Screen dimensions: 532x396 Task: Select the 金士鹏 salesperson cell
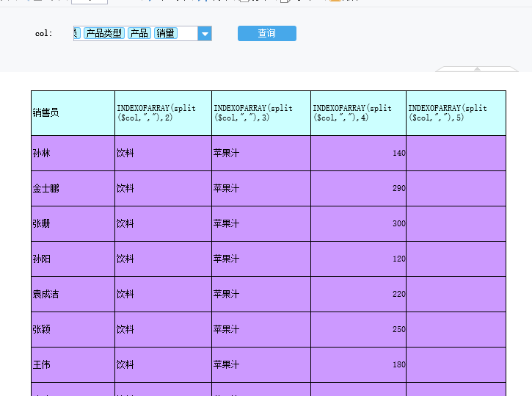click(x=73, y=189)
